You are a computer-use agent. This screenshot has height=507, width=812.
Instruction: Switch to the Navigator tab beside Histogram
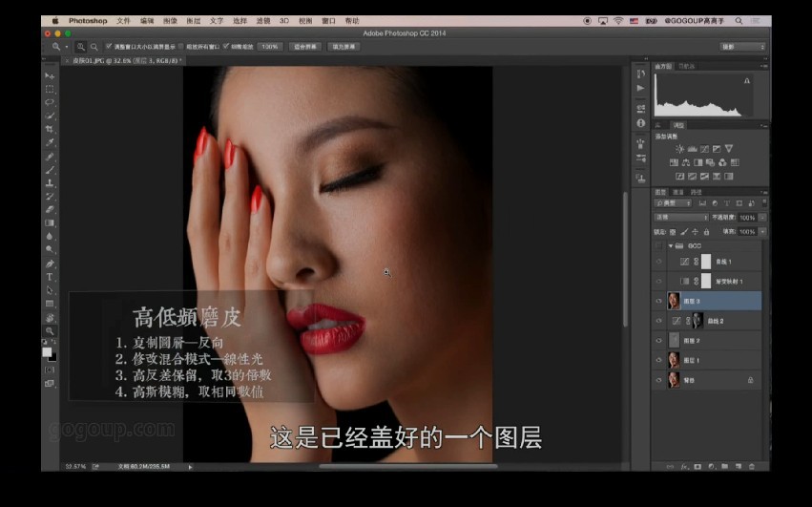coord(687,66)
